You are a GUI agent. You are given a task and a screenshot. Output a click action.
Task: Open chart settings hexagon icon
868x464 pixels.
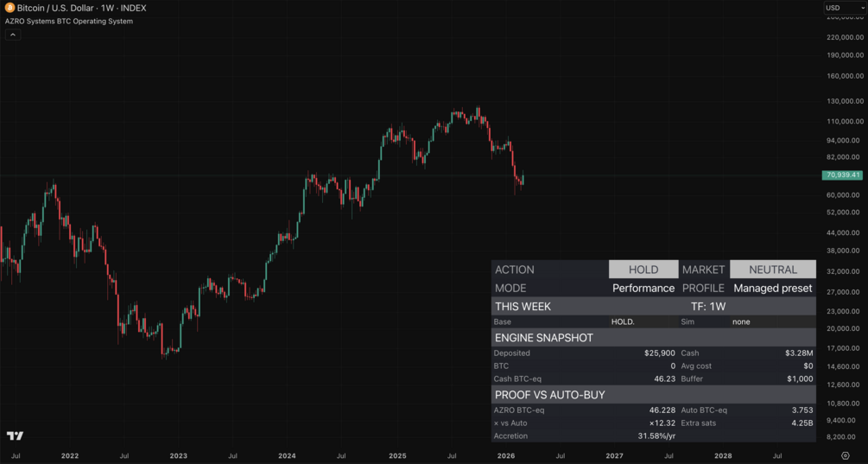pyautogui.click(x=845, y=455)
